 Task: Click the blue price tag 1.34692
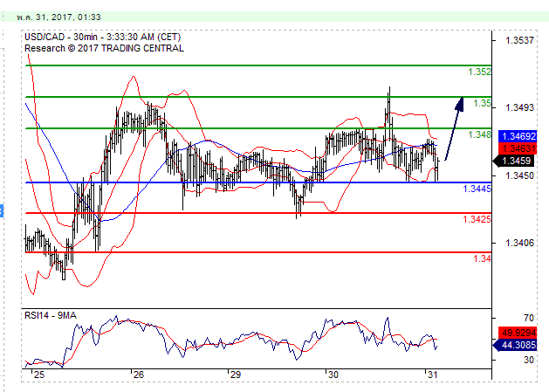click(518, 136)
